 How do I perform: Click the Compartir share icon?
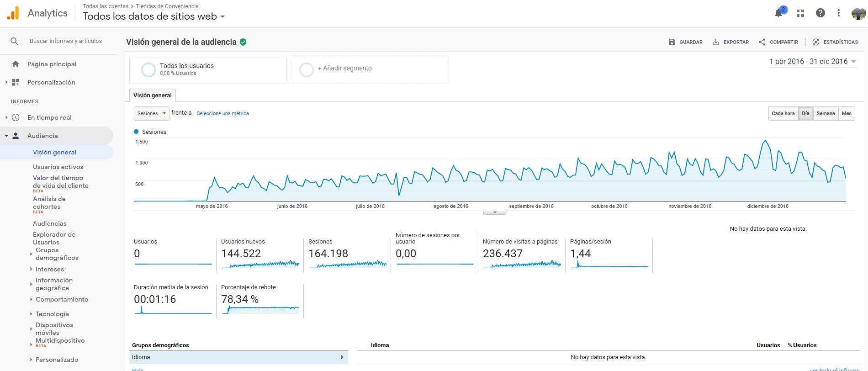[762, 42]
